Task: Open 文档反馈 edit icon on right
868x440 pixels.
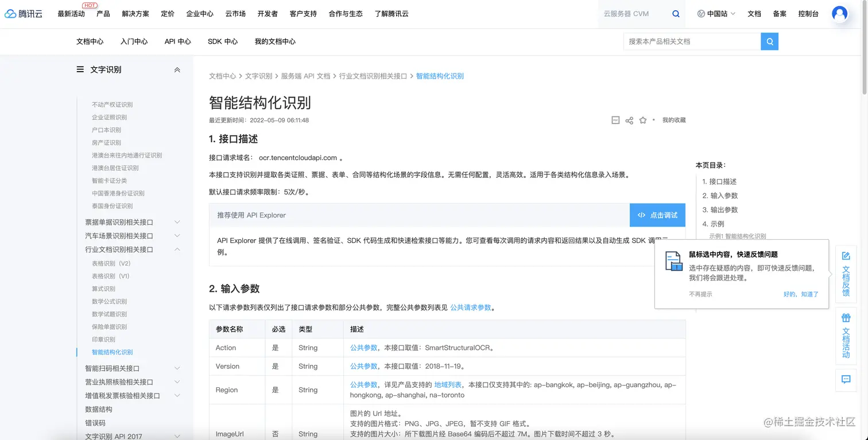Action: coord(846,256)
